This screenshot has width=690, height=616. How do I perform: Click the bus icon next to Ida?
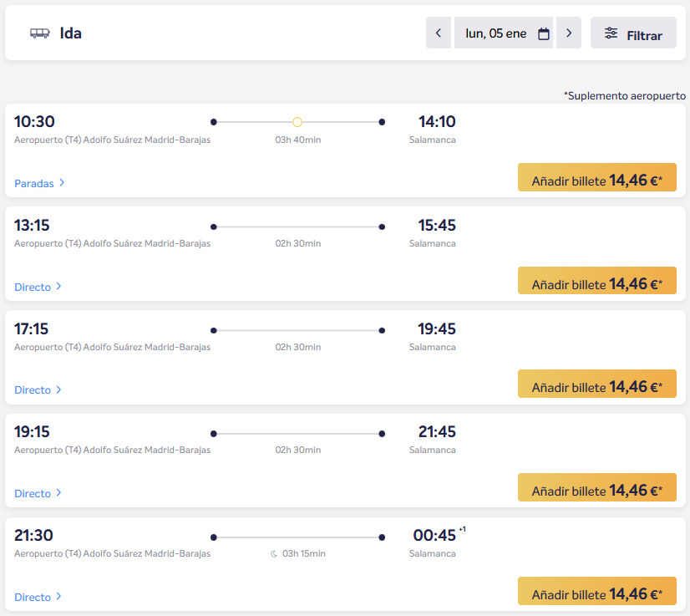(x=40, y=33)
